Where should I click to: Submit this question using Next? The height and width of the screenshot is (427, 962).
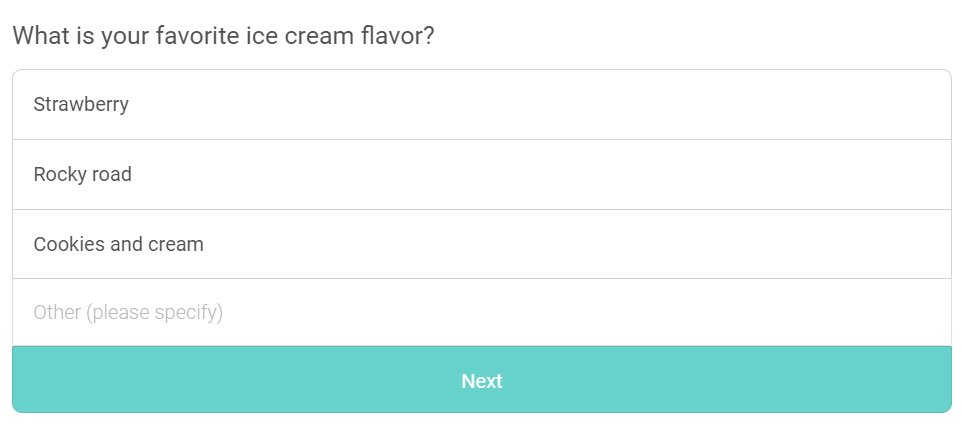[482, 380]
